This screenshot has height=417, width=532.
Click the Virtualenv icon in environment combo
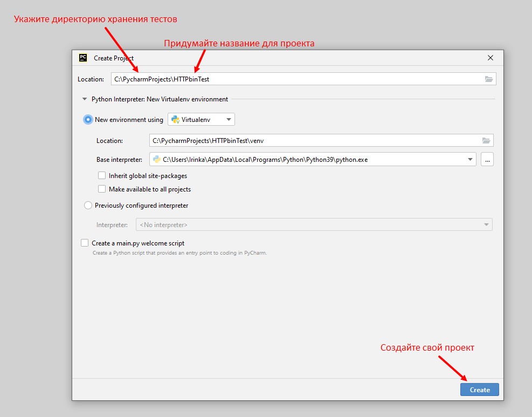(x=175, y=120)
